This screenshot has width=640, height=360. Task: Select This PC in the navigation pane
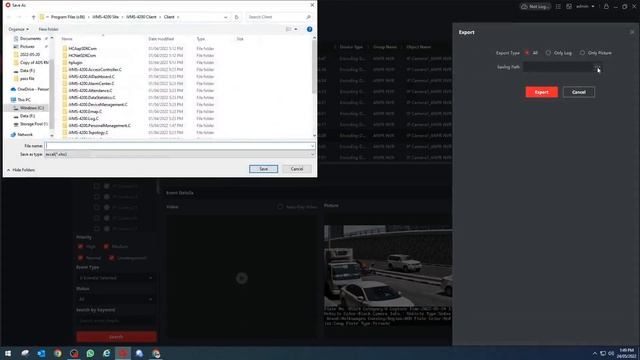24,100
